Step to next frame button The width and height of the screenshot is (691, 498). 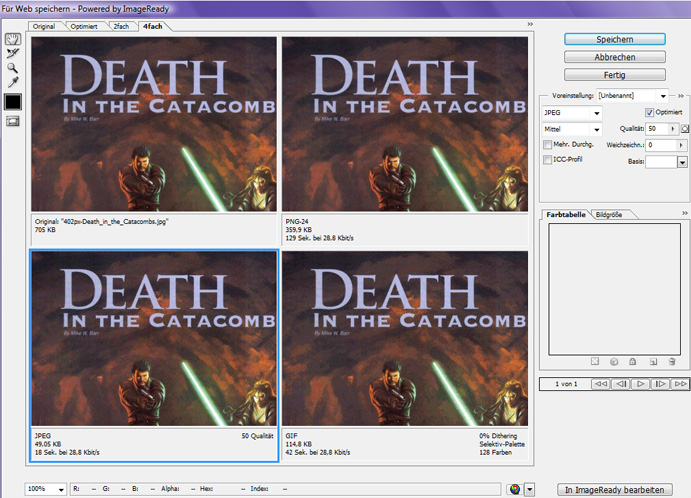click(660, 384)
